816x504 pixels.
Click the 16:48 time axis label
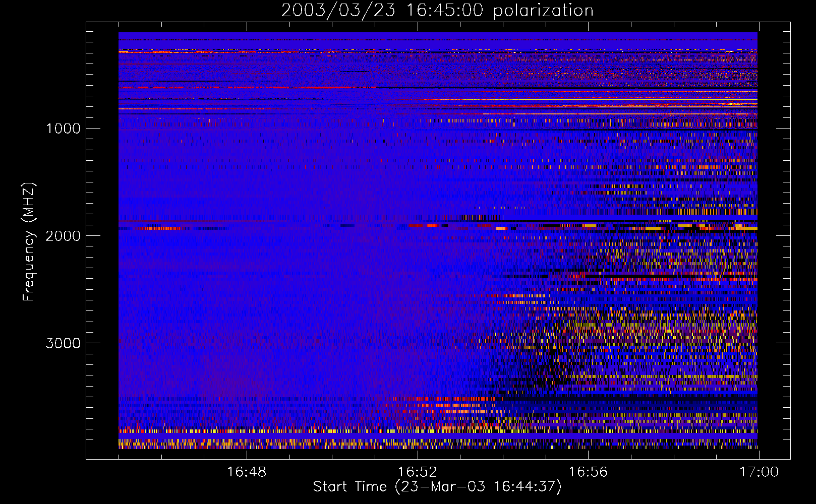pos(247,472)
